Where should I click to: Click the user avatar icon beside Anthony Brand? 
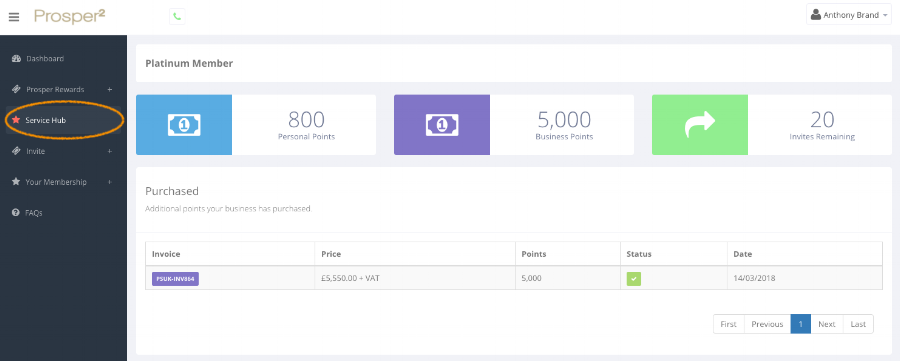coord(816,15)
